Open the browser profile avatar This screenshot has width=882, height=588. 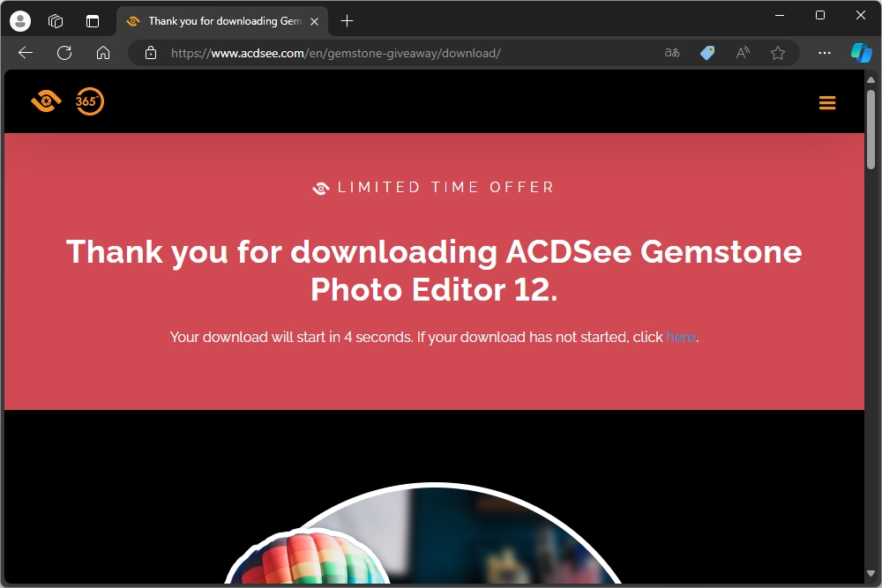(20, 21)
